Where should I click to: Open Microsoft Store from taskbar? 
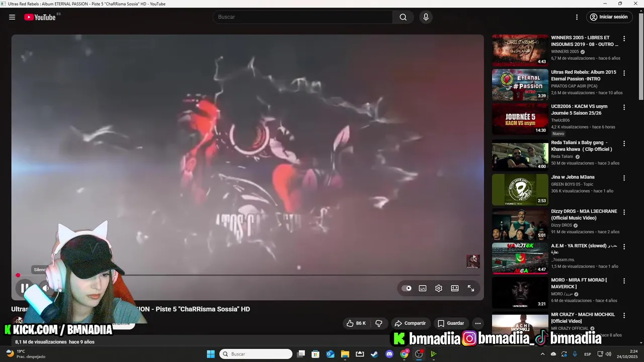click(315, 354)
